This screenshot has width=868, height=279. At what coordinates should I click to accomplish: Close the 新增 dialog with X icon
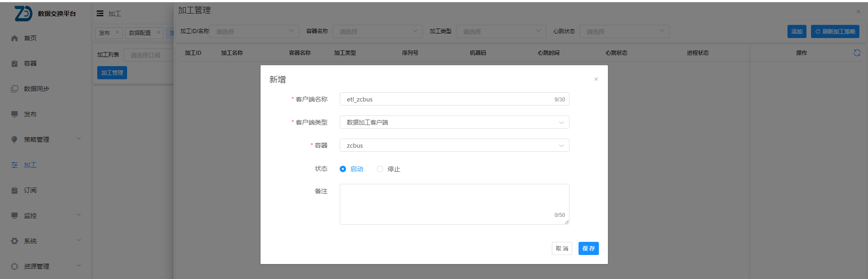[x=596, y=79]
